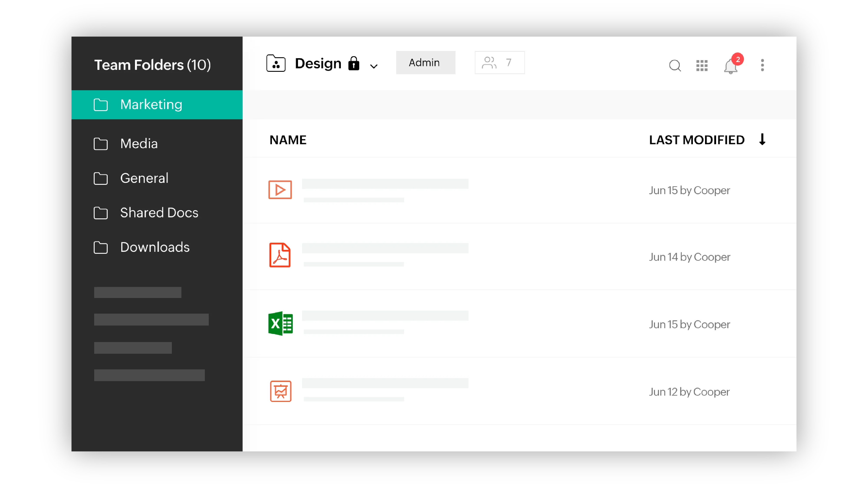This screenshot has height=488, width=868.
Task: Sort by the LAST MODIFIED column header
Action: pyautogui.click(x=697, y=140)
